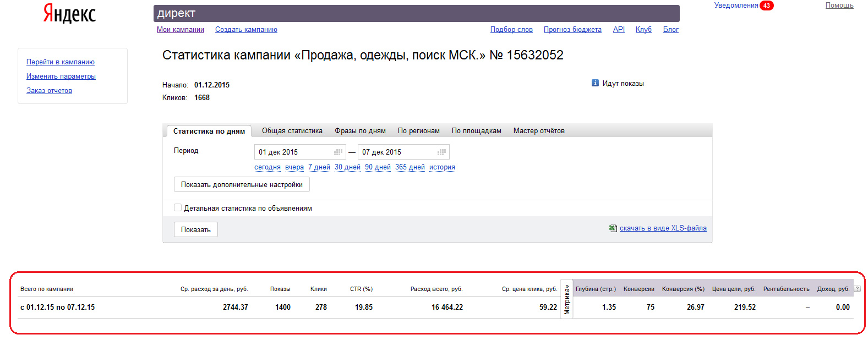868x340 pixels.
Task: Click the Показать дополнительные настройки button
Action: point(242,184)
